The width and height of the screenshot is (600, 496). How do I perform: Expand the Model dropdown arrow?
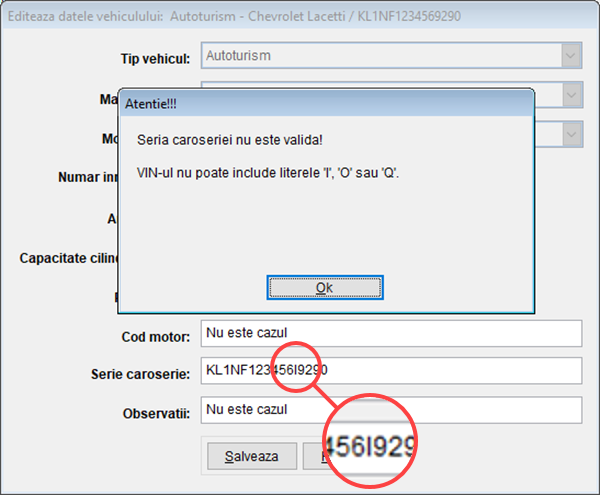(x=571, y=133)
